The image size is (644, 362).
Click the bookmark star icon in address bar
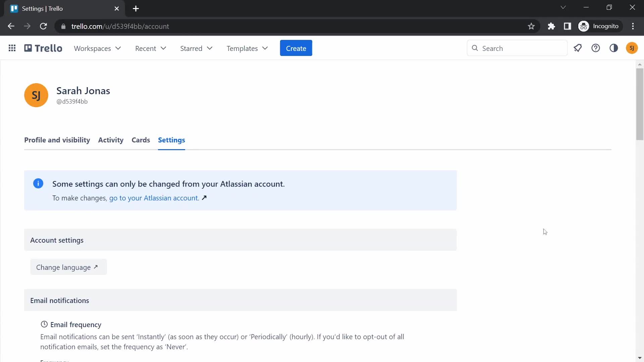coord(532,26)
